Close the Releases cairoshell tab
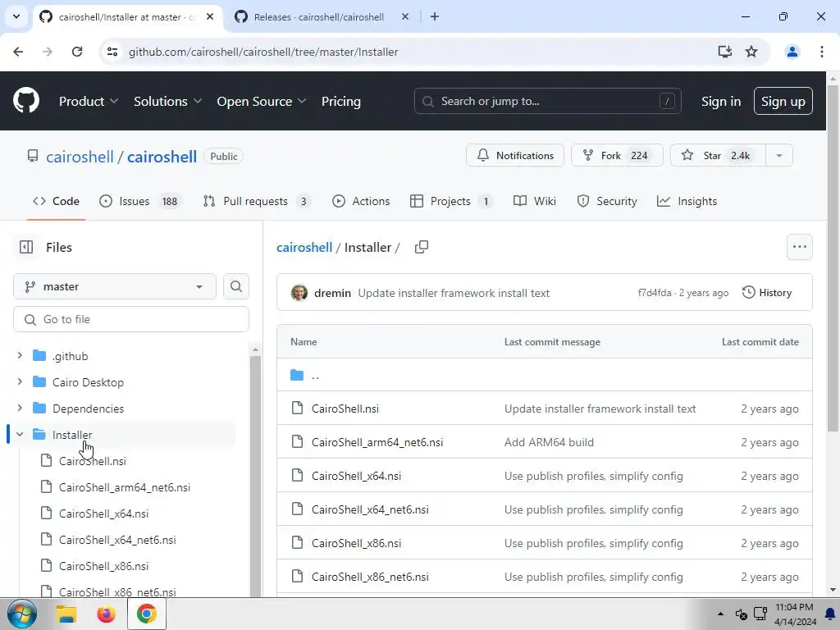The image size is (840, 630). point(405,16)
